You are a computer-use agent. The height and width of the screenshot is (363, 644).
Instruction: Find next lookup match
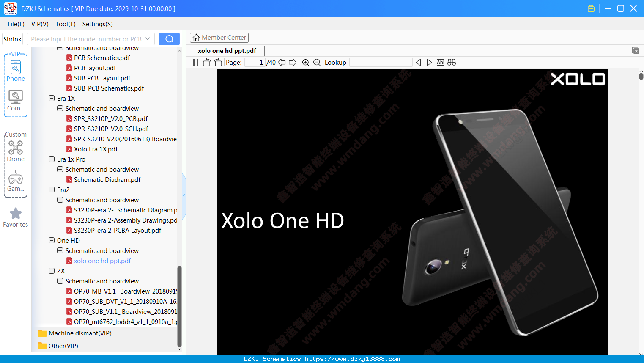(x=429, y=62)
